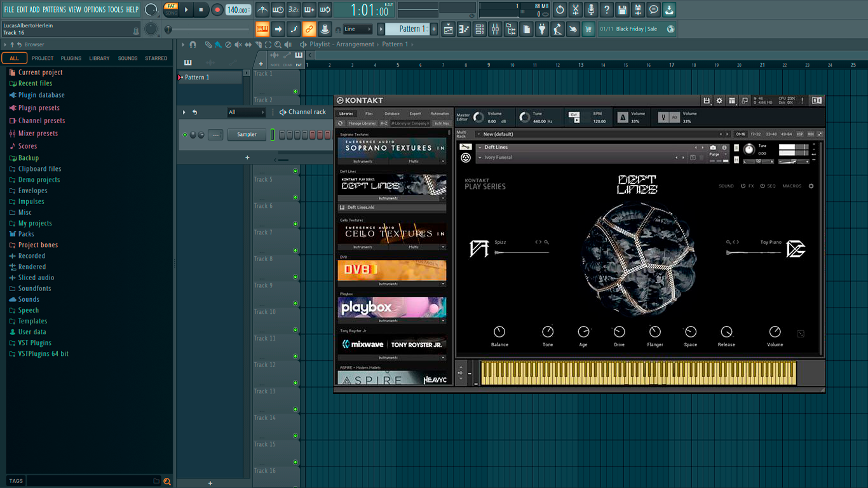Select the zoom tool in Playlist toolbar
The width and height of the screenshot is (868, 488).
point(278,44)
